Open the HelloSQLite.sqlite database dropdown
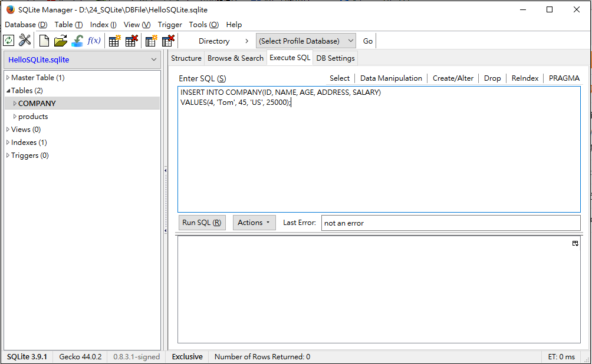Image resolution: width=592 pixels, height=364 pixels. click(82, 59)
